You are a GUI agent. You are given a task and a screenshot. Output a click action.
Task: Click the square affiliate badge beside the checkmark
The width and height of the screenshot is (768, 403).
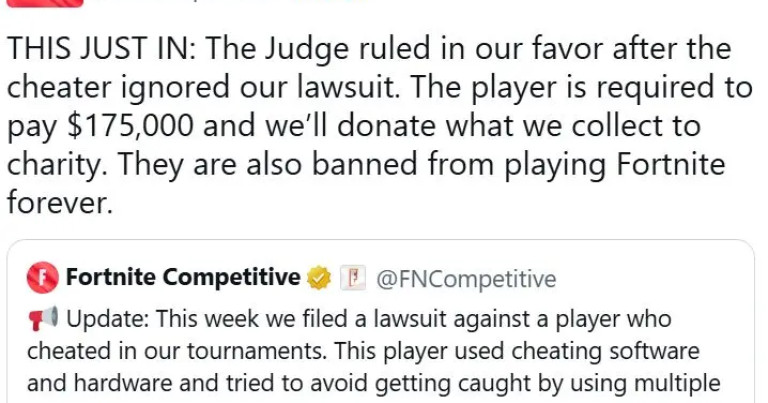tap(350, 277)
